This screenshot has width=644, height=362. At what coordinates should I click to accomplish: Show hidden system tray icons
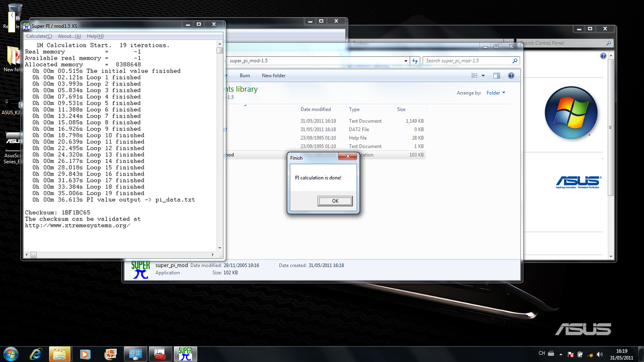[560, 354]
